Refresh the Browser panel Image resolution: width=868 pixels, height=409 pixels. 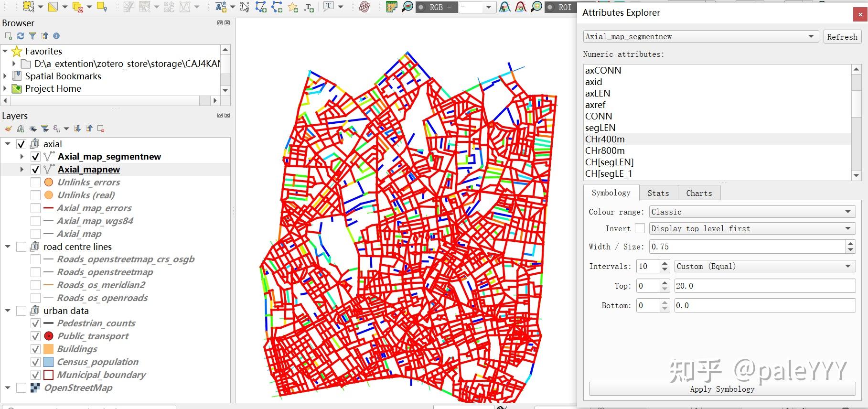tap(21, 36)
